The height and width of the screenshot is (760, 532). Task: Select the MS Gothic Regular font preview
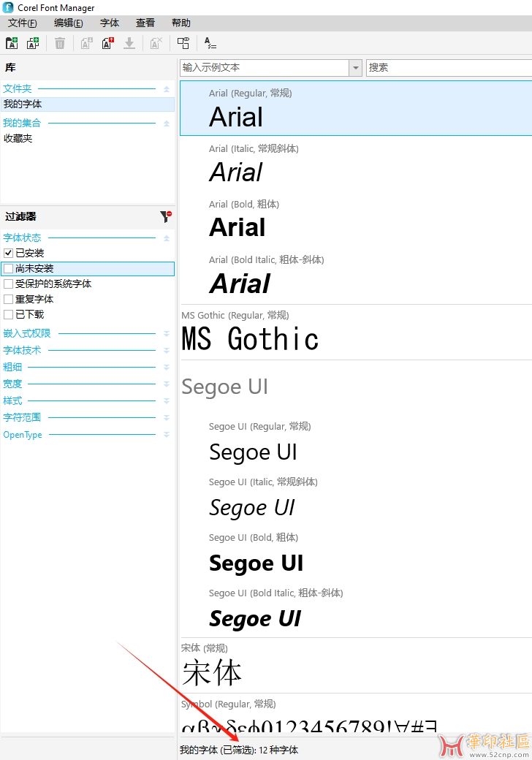click(x=250, y=339)
